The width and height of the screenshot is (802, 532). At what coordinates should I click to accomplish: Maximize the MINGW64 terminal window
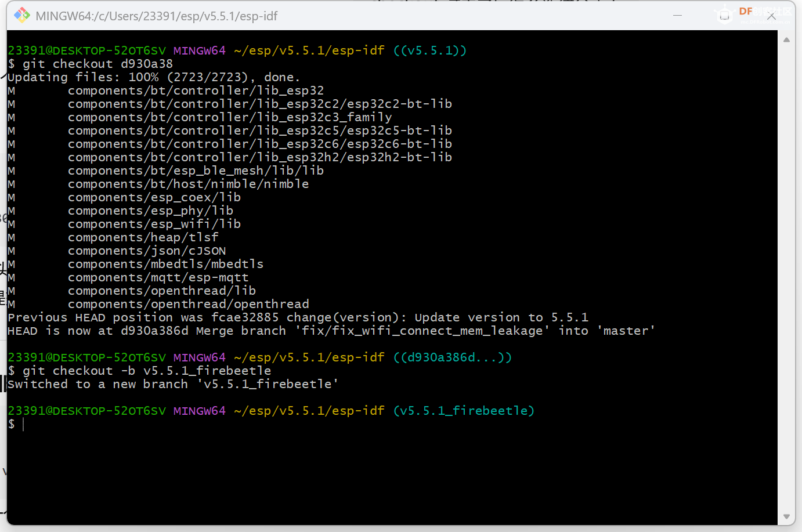[x=724, y=16]
